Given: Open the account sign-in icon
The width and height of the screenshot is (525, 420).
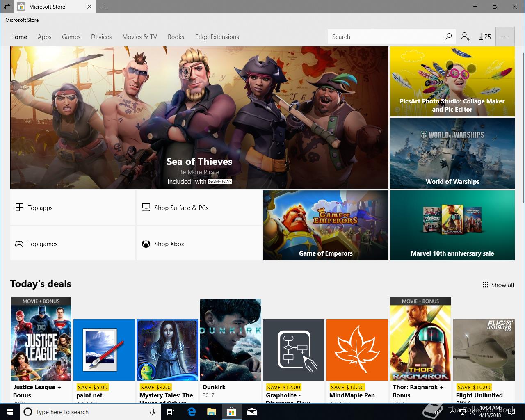Looking at the screenshot, I should 465,37.
